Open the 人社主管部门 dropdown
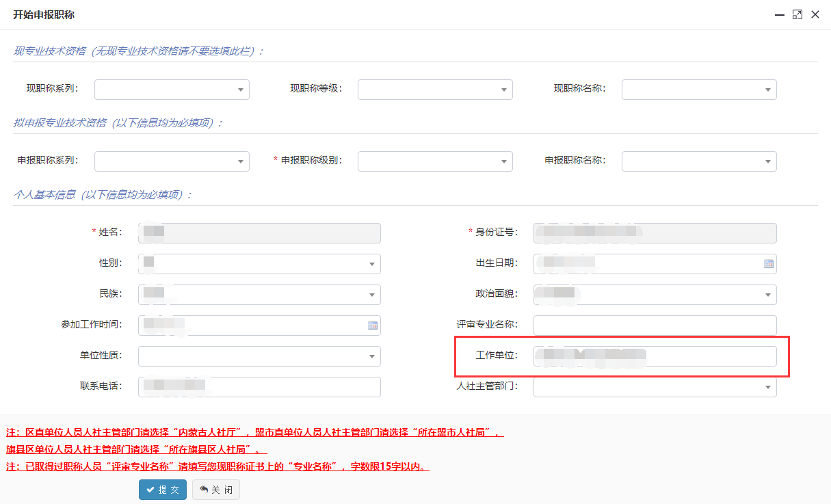The image size is (831, 504). [x=655, y=387]
